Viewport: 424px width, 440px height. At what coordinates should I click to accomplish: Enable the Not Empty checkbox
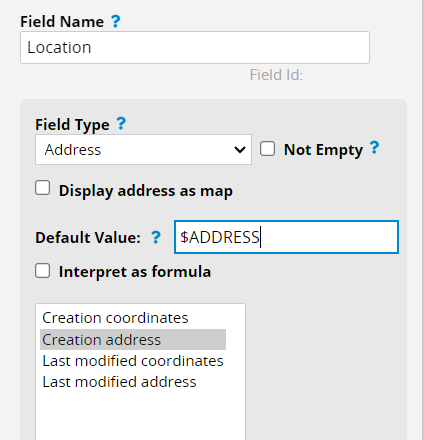point(267,149)
